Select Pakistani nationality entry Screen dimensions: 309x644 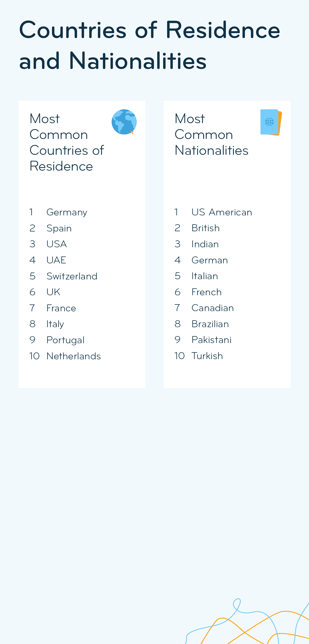(211, 340)
